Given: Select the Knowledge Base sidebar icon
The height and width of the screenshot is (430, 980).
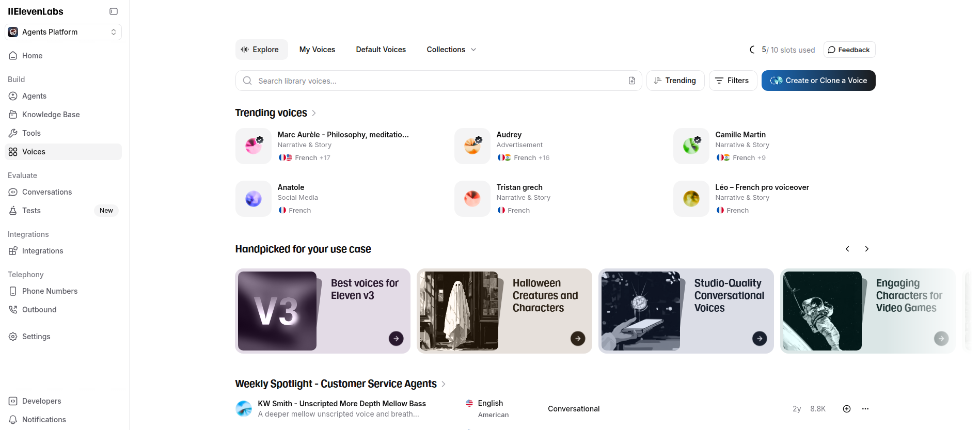Looking at the screenshot, I should click(x=12, y=114).
